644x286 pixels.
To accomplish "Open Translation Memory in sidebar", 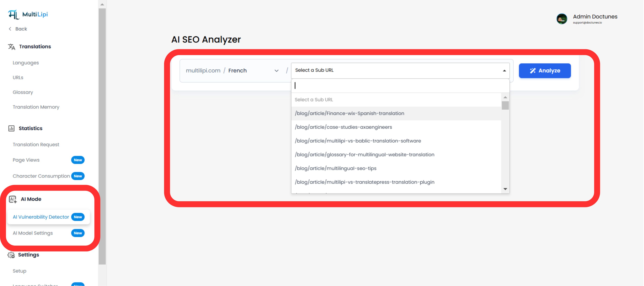I will pos(36,107).
